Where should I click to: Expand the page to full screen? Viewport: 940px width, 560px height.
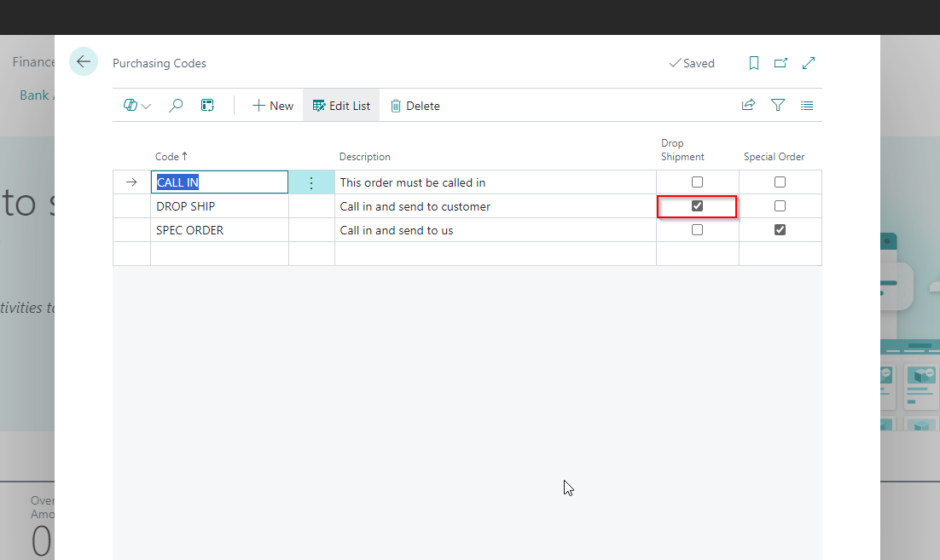[809, 63]
